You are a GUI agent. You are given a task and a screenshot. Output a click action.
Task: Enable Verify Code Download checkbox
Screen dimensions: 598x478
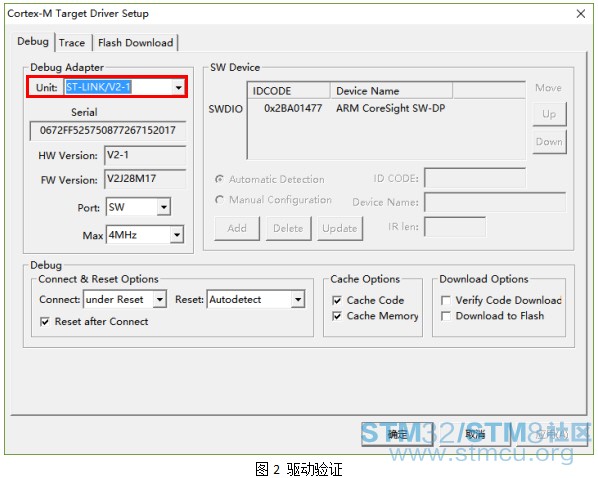coord(445,300)
